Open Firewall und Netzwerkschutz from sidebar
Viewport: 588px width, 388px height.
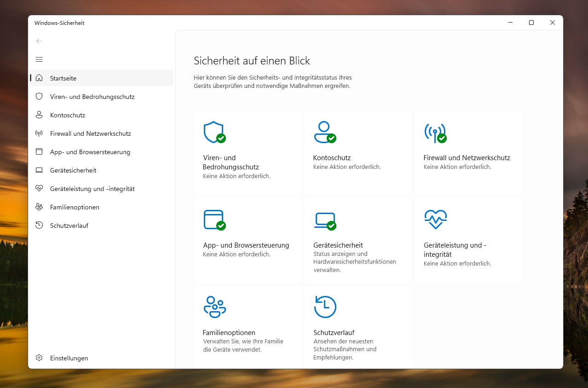coord(90,133)
